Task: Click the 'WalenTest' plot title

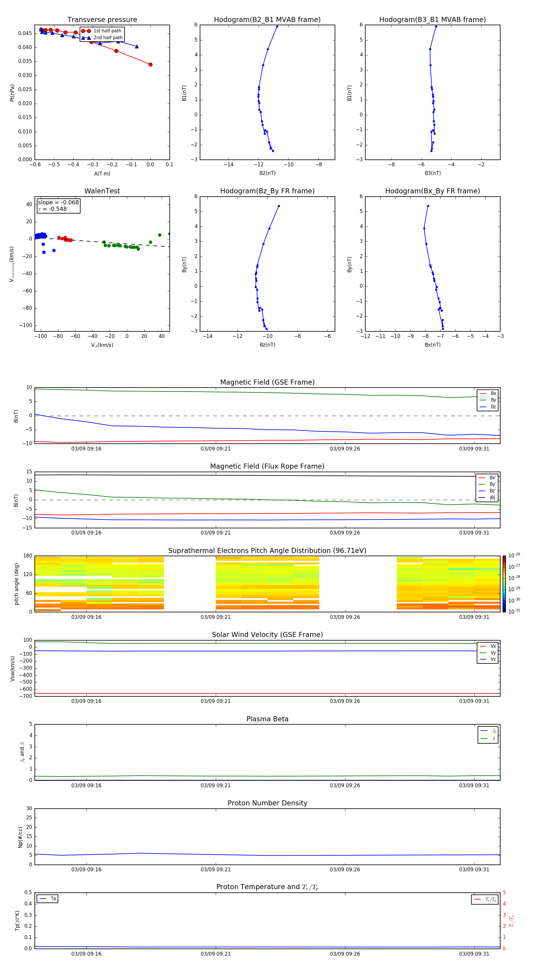Action: pos(102,191)
